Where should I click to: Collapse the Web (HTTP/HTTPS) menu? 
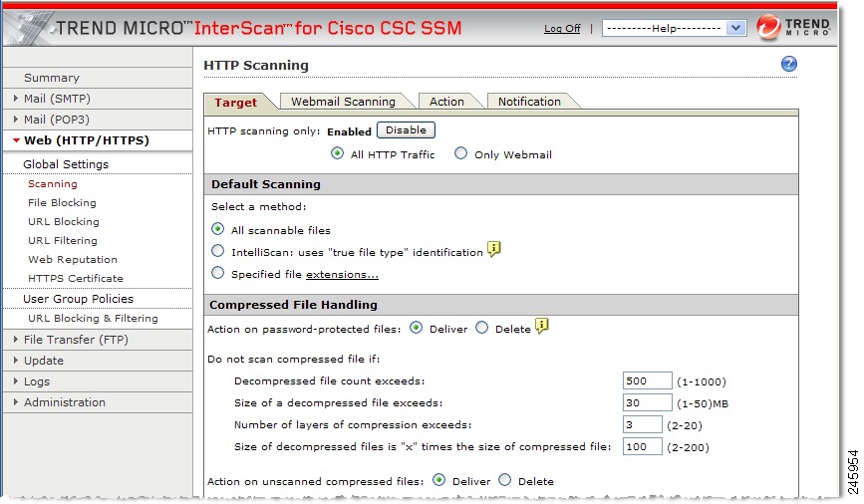pyautogui.click(x=98, y=140)
